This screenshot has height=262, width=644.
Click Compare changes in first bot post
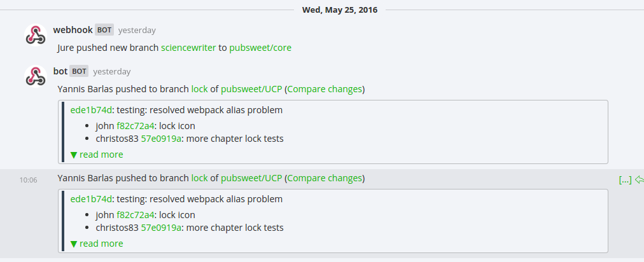tap(325, 89)
